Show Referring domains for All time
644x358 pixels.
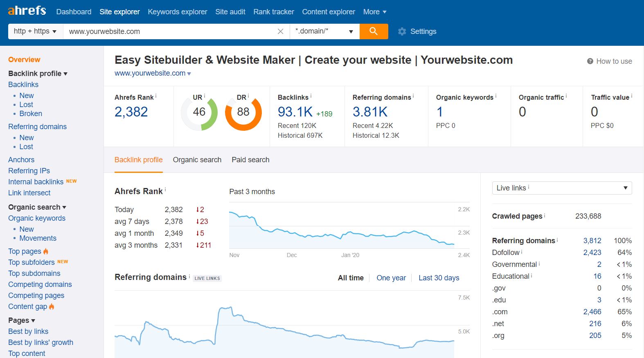pyautogui.click(x=351, y=278)
